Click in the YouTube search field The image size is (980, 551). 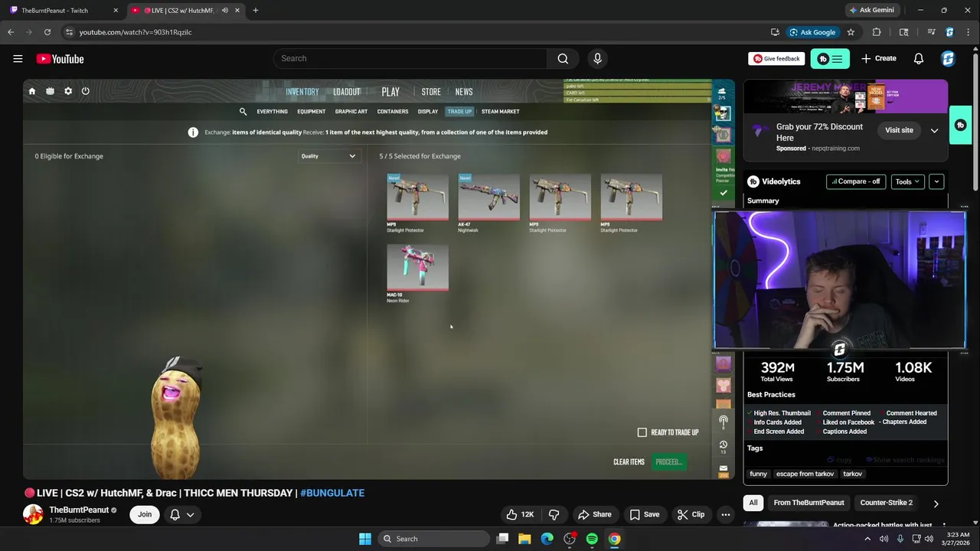[x=410, y=58]
